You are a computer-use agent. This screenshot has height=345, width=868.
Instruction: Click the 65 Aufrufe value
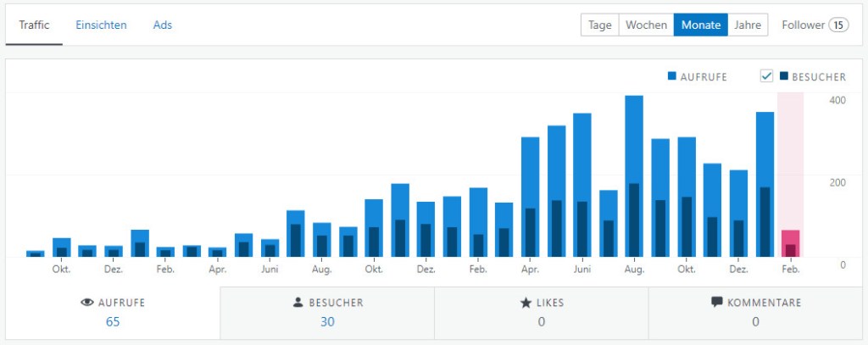[113, 321]
